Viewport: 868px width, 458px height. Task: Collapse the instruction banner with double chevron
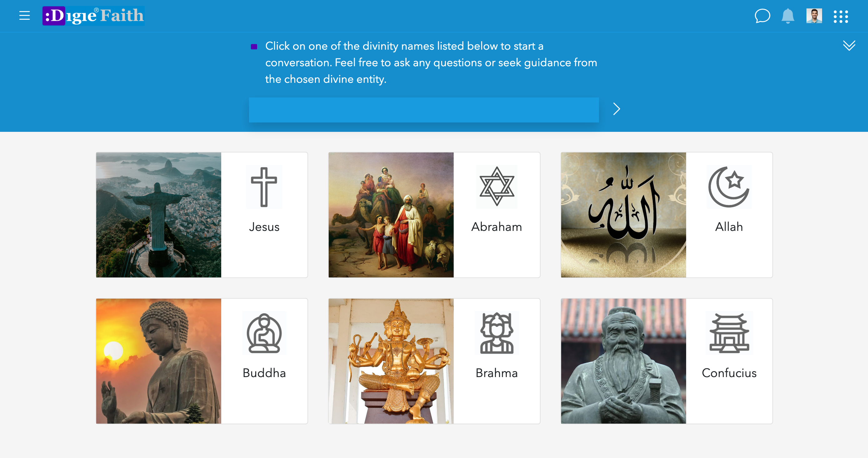tap(849, 45)
